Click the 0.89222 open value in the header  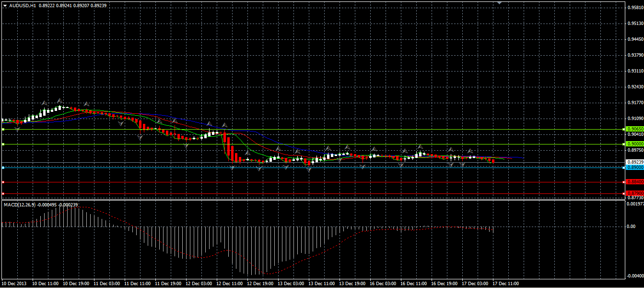pyautogui.click(x=46, y=6)
